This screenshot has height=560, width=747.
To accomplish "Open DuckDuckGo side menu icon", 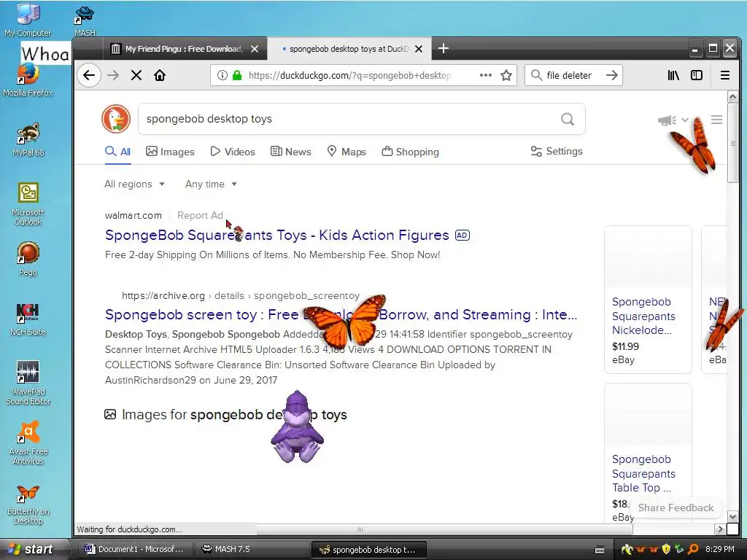I will (716, 120).
